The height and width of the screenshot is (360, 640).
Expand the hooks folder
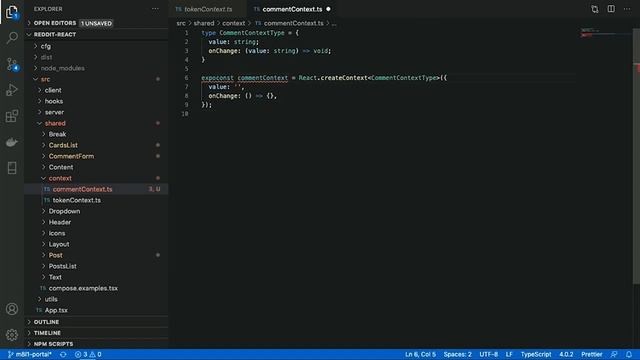click(x=53, y=101)
